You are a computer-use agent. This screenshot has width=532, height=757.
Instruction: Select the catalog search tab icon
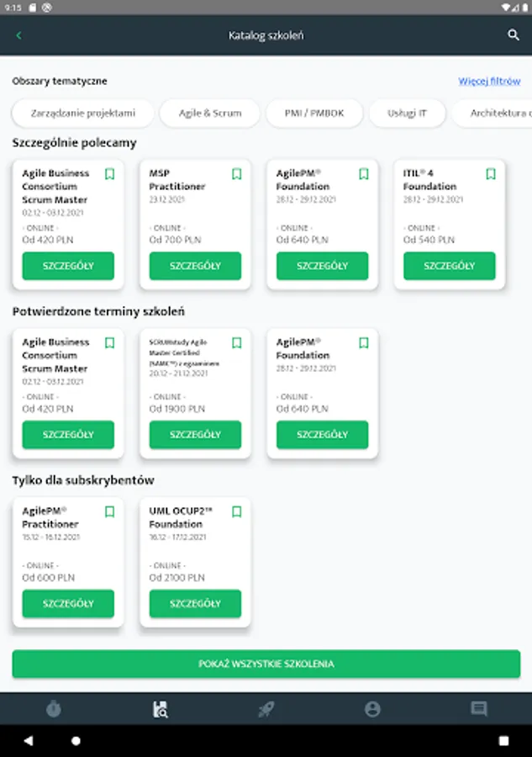click(161, 709)
